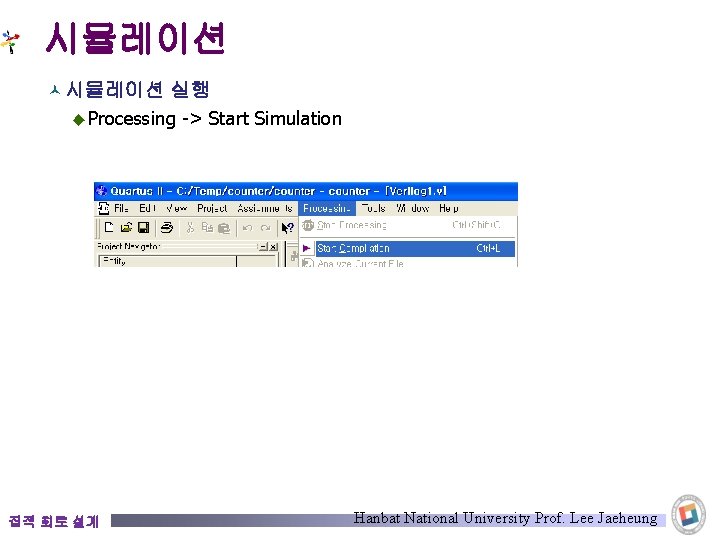Click the Redo arrow icon
The image size is (720, 540).
[265, 228]
